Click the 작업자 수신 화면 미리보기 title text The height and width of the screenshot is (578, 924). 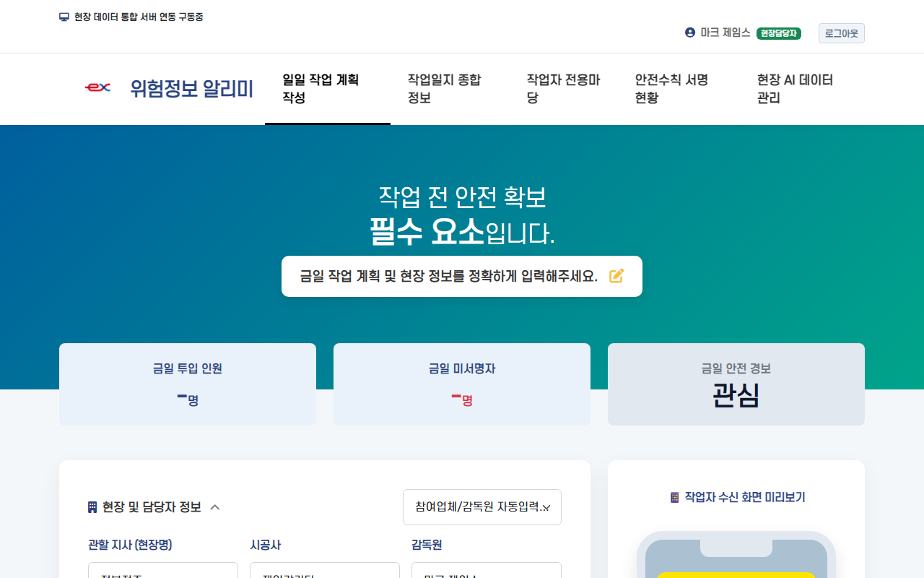tap(745, 497)
